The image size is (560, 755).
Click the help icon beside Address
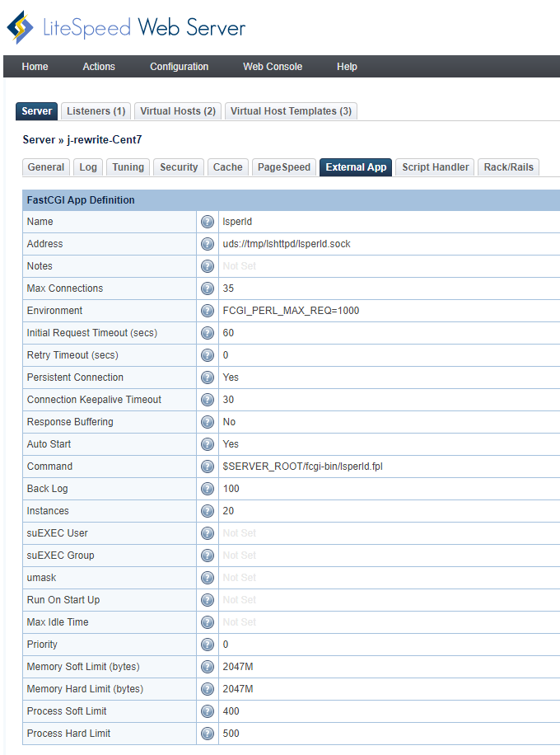pyautogui.click(x=208, y=244)
